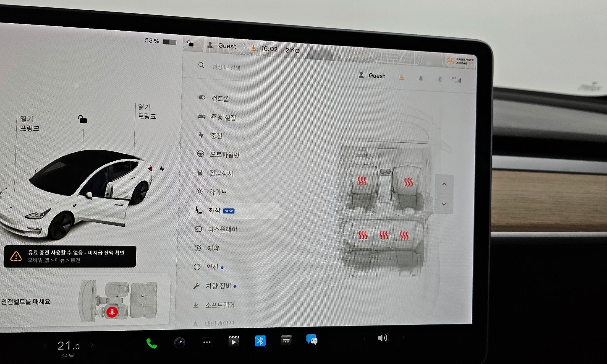The image size is (607, 364).
Task: Tap the white car model image
Action: point(76,194)
